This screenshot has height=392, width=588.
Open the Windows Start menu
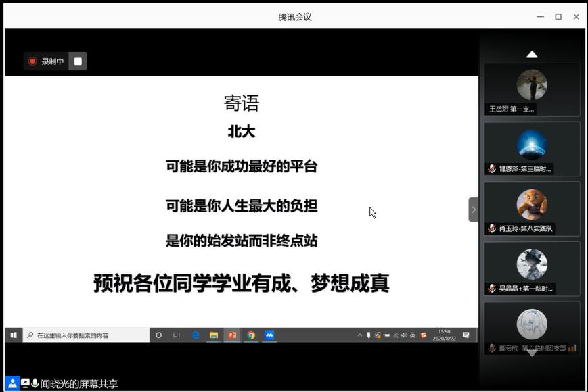14,335
